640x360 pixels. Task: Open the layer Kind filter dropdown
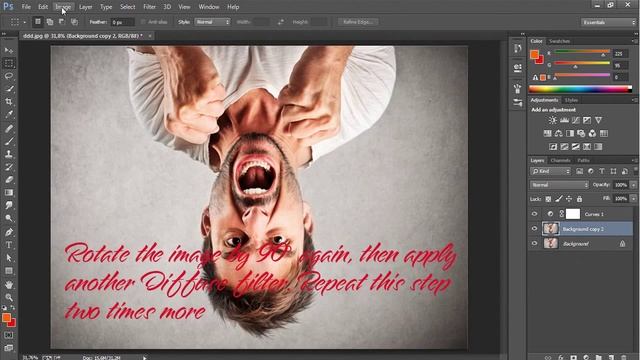(x=550, y=171)
